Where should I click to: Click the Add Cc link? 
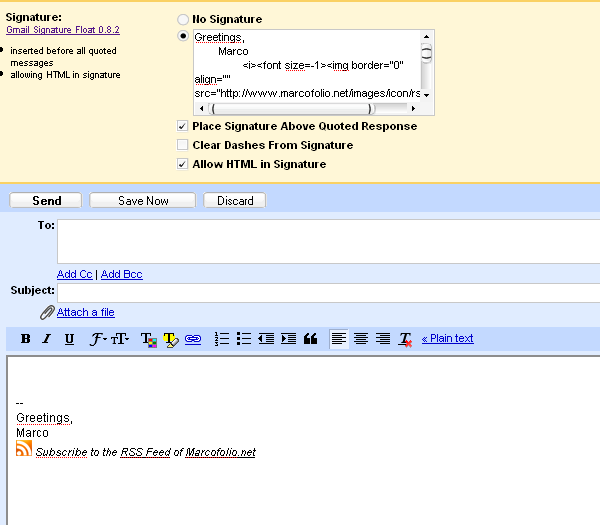click(75, 274)
